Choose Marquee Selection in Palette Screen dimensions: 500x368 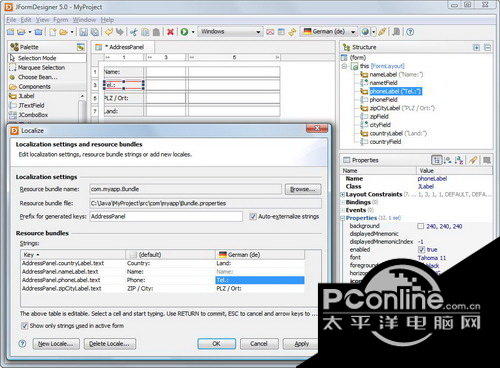(41, 68)
